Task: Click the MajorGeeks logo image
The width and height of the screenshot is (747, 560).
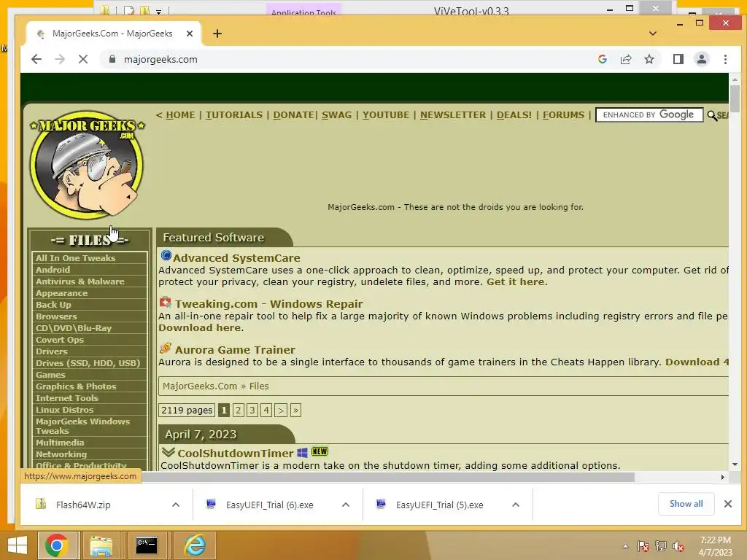Action: pyautogui.click(x=87, y=166)
